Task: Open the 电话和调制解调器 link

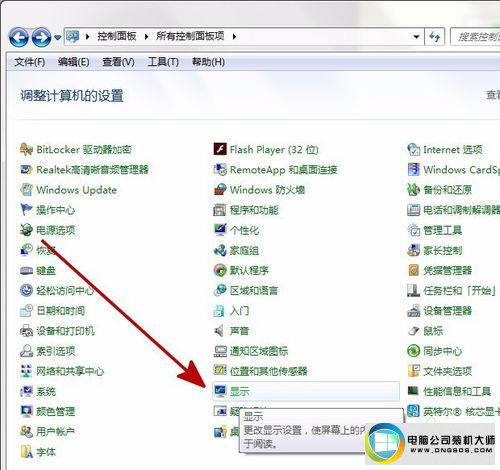Action: pyautogui.click(x=462, y=210)
